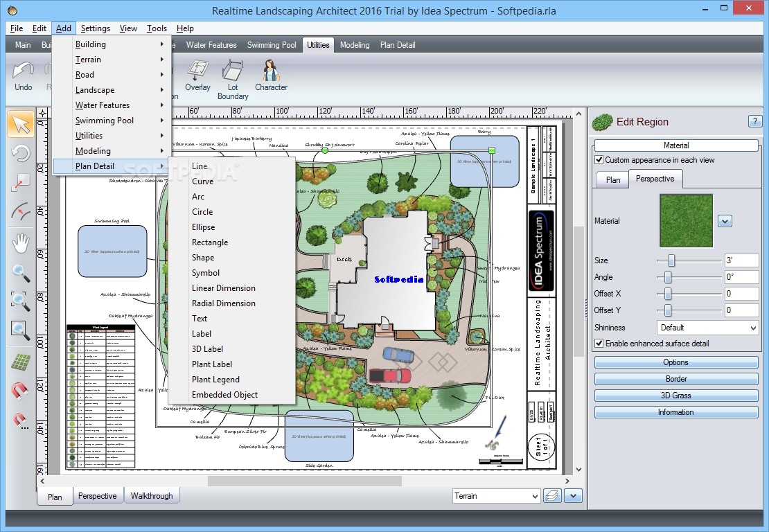Select the edit points tool
The image size is (769, 532).
(21, 183)
